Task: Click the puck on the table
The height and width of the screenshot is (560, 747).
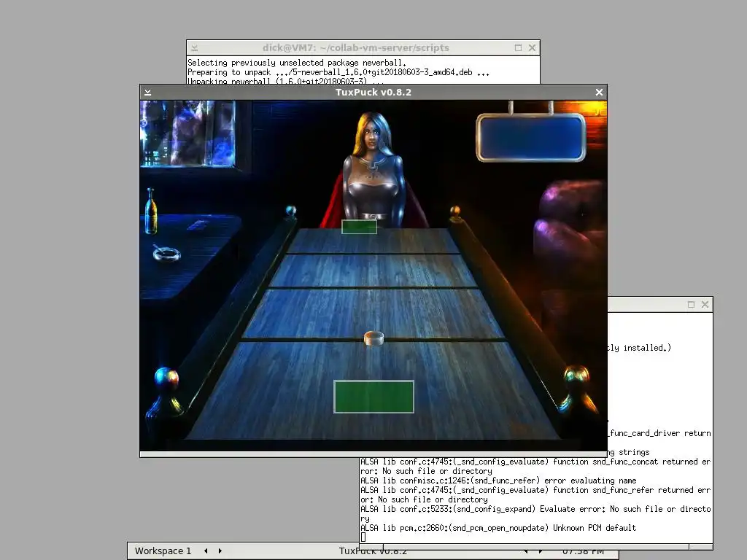Action: [x=374, y=338]
